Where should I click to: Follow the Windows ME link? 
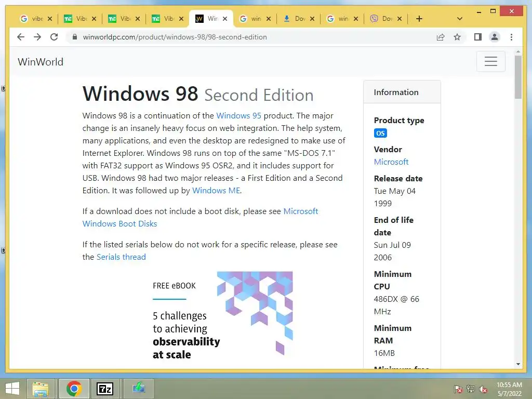[216, 191]
